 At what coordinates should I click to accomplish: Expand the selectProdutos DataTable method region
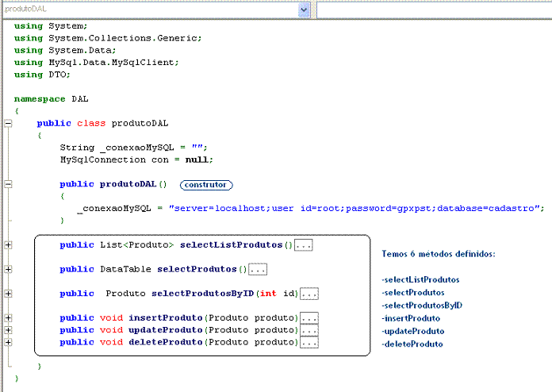pyautogui.click(x=8, y=270)
